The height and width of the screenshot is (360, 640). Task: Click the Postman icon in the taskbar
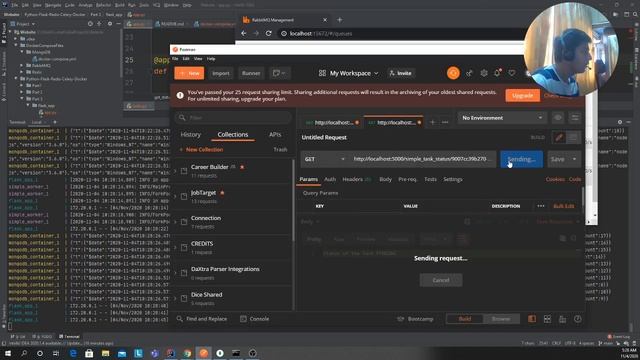click(x=204, y=353)
